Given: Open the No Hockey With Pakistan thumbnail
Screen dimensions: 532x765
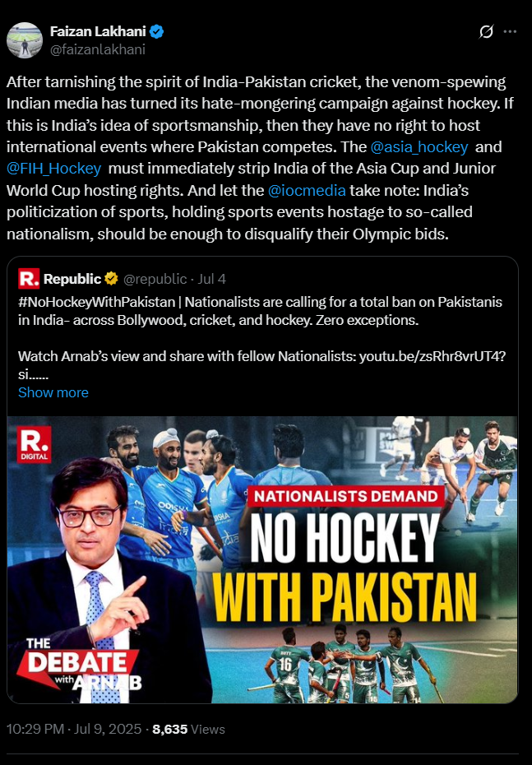Looking at the screenshot, I should pos(262,559).
